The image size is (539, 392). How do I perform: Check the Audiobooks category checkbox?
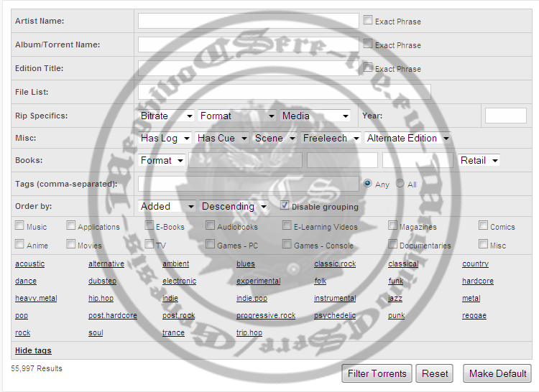click(x=210, y=225)
